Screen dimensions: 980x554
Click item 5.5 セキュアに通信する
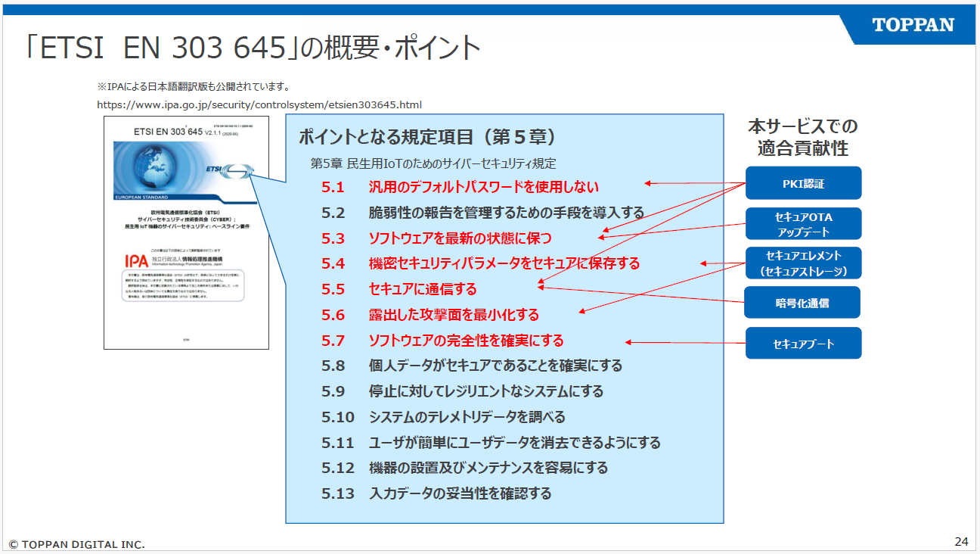coord(399,289)
